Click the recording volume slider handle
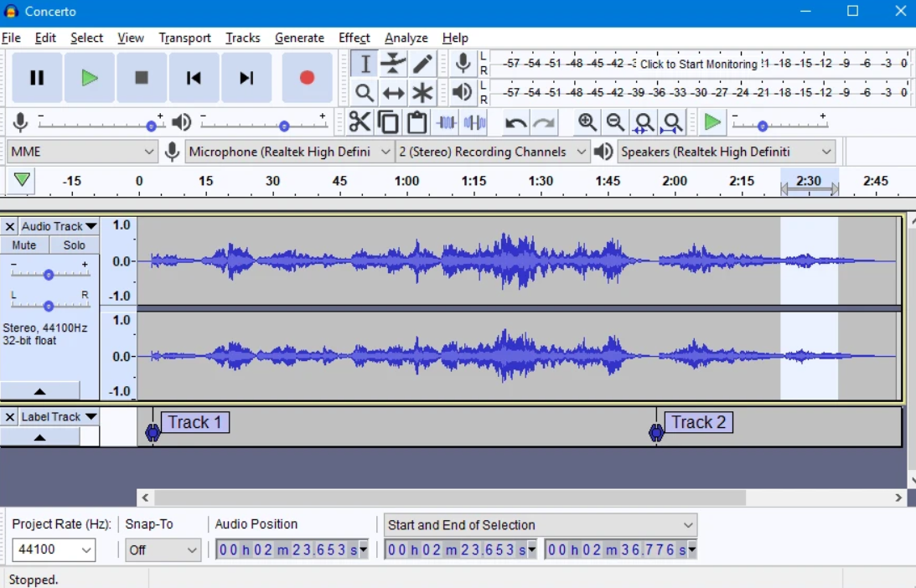The image size is (916, 588). [x=152, y=126]
